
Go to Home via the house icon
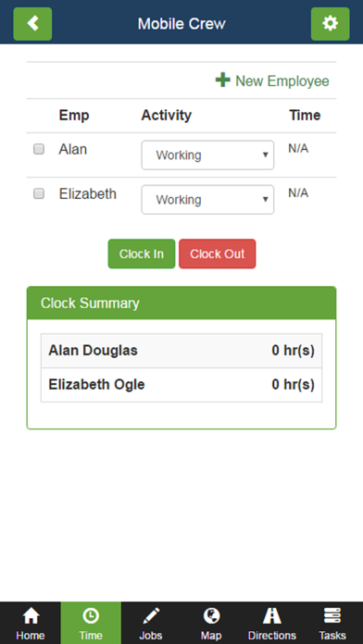pos(31,616)
